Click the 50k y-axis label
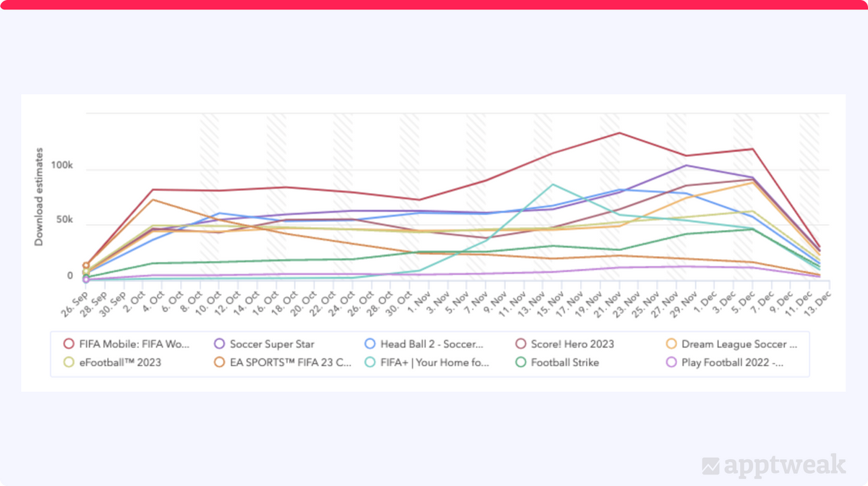The height and width of the screenshot is (486, 868). (64, 220)
